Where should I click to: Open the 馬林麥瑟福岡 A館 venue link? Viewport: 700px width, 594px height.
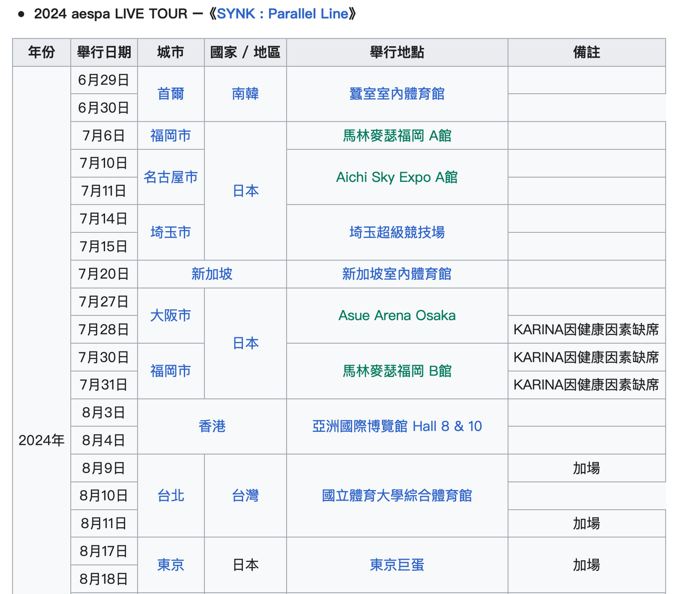pos(396,136)
